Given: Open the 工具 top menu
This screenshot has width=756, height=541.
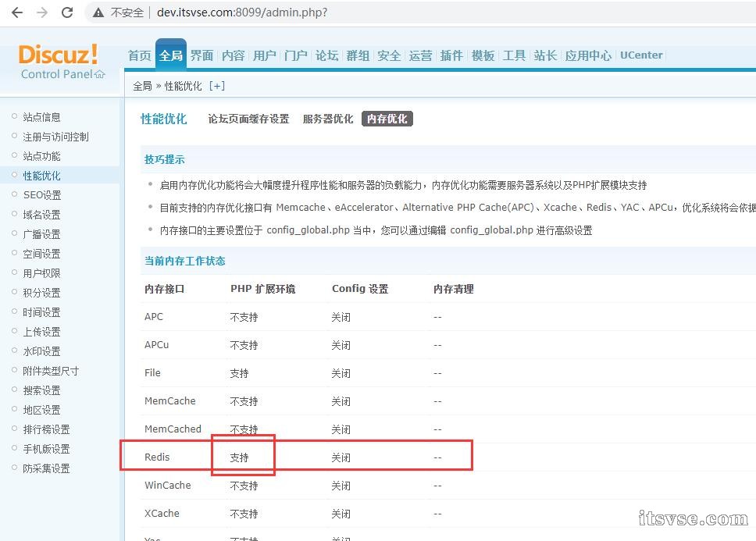Looking at the screenshot, I should 514,55.
